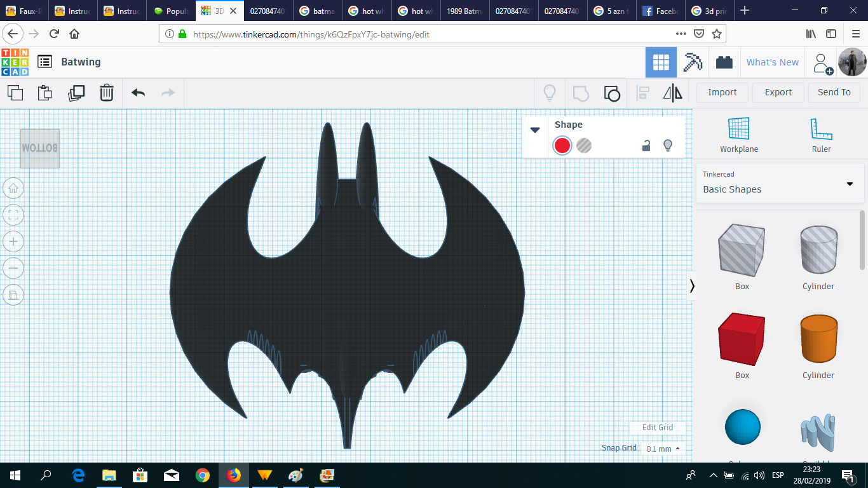868x488 pixels.
Task: Switch to the 5 azn Google tab
Action: coord(611,11)
